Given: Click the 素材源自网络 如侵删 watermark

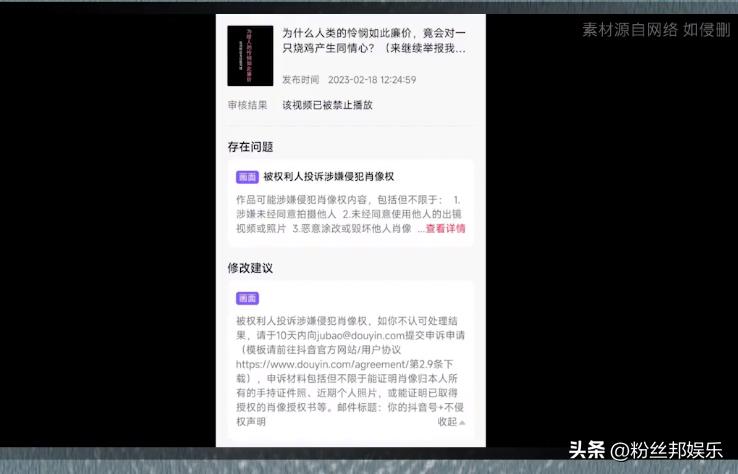Looking at the screenshot, I should pos(655,29).
